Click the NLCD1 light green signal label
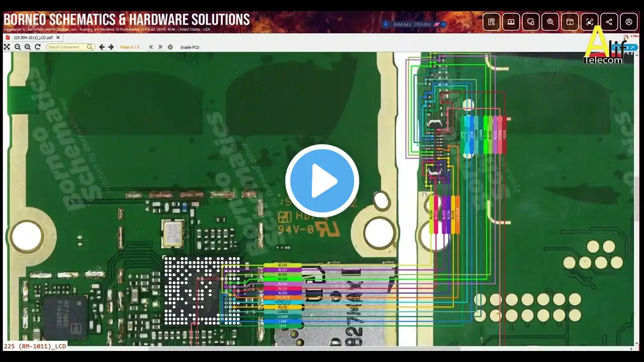Image resolution: width=644 pixels, height=362 pixels. click(283, 275)
